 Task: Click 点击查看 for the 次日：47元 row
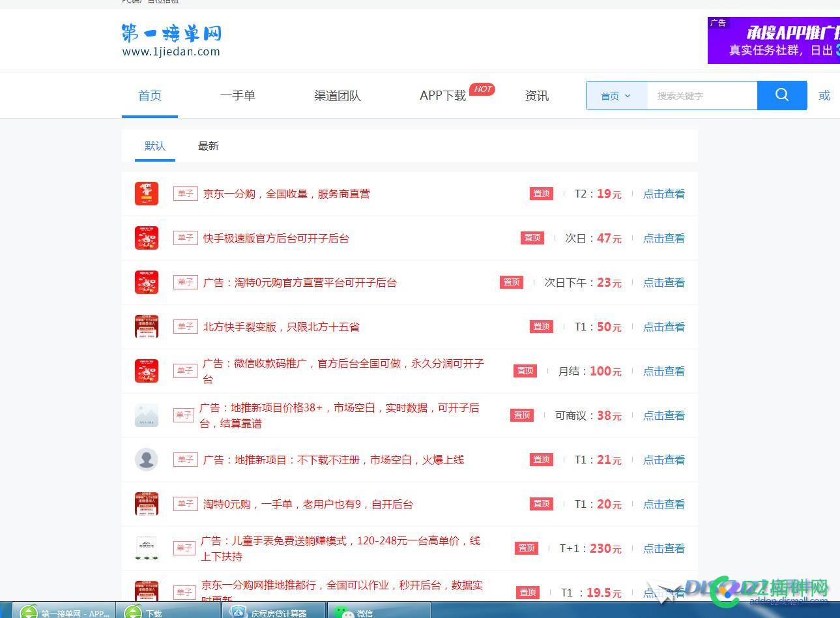[664, 238]
